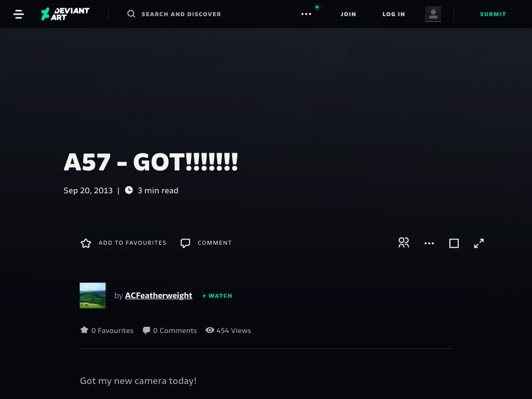
Task: Click the 0 Comments count
Action: pos(170,330)
